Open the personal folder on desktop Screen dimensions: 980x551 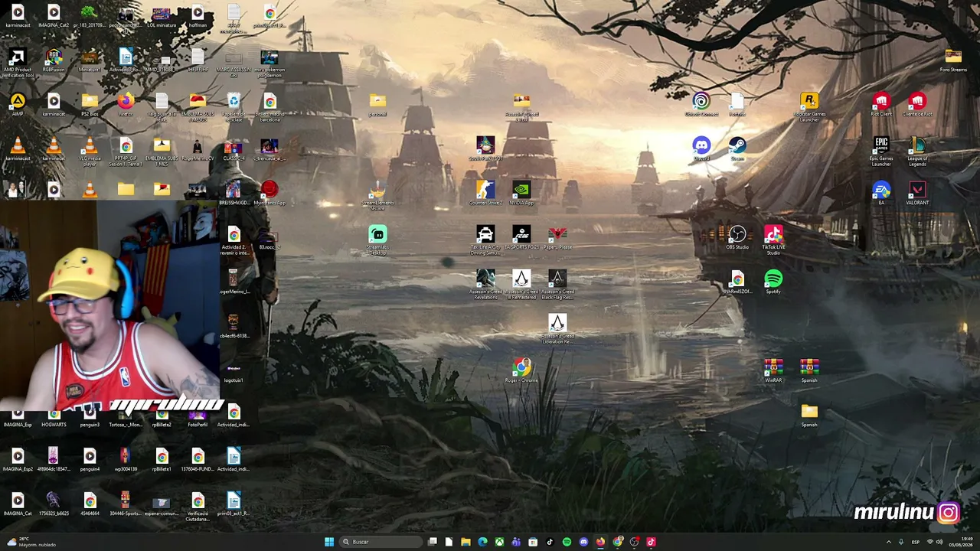(x=377, y=106)
